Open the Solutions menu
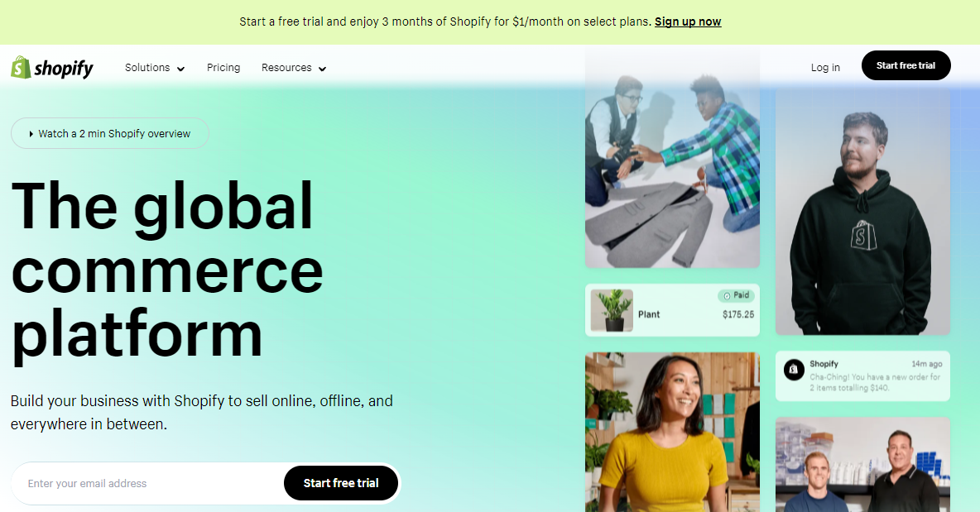The image size is (980, 512). point(155,68)
